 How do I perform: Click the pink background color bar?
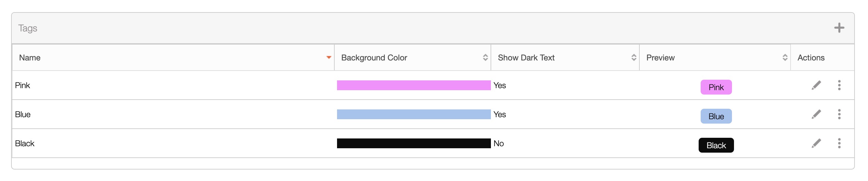click(413, 85)
